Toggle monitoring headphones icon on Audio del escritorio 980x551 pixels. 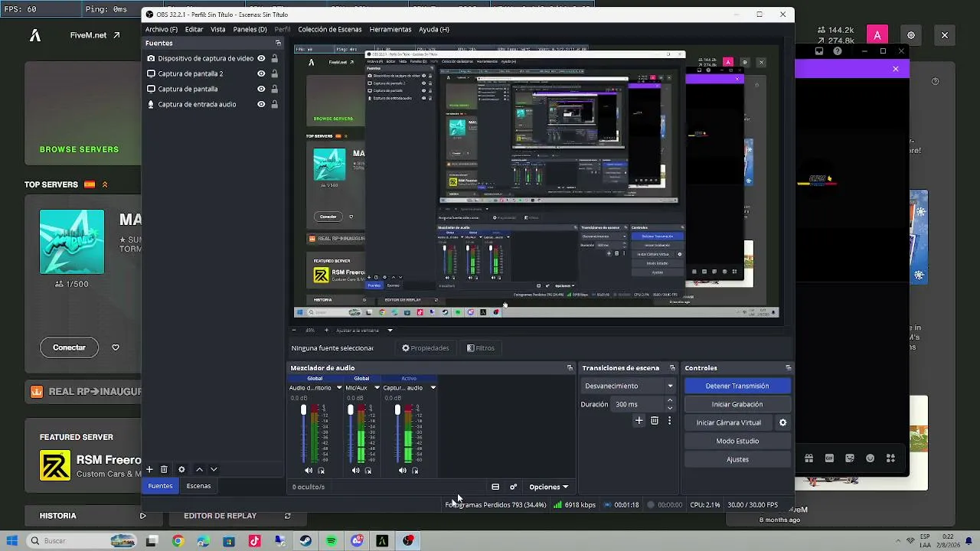coord(322,471)
